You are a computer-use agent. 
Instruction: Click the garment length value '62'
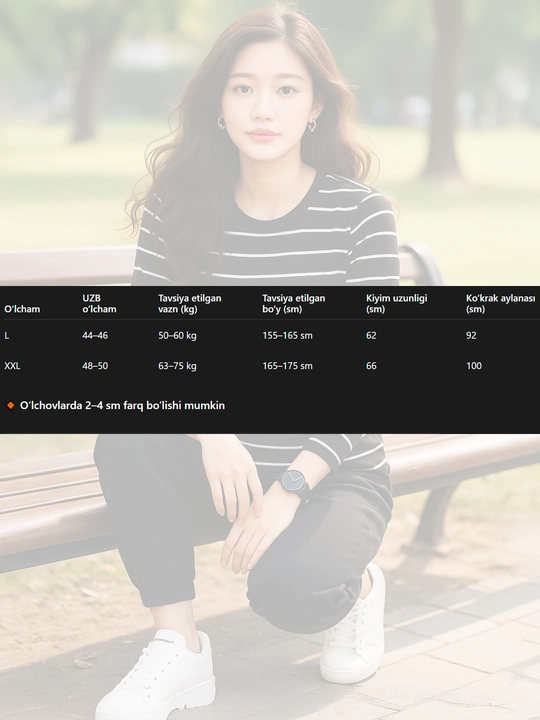(371, 336)
